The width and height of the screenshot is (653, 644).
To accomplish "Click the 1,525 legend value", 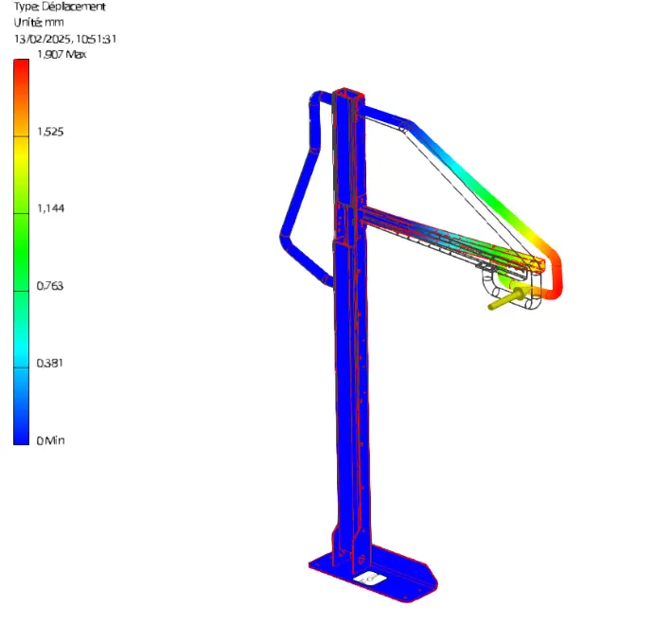I will [50, 132].
